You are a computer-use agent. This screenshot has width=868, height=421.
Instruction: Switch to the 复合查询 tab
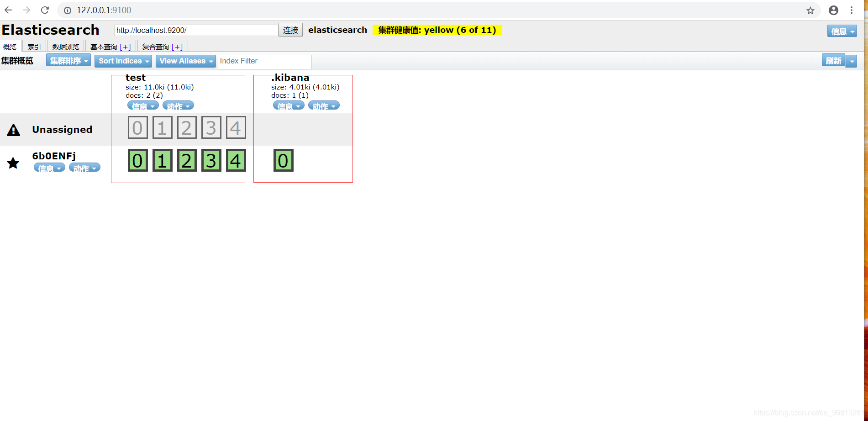(x=156, y=47)
